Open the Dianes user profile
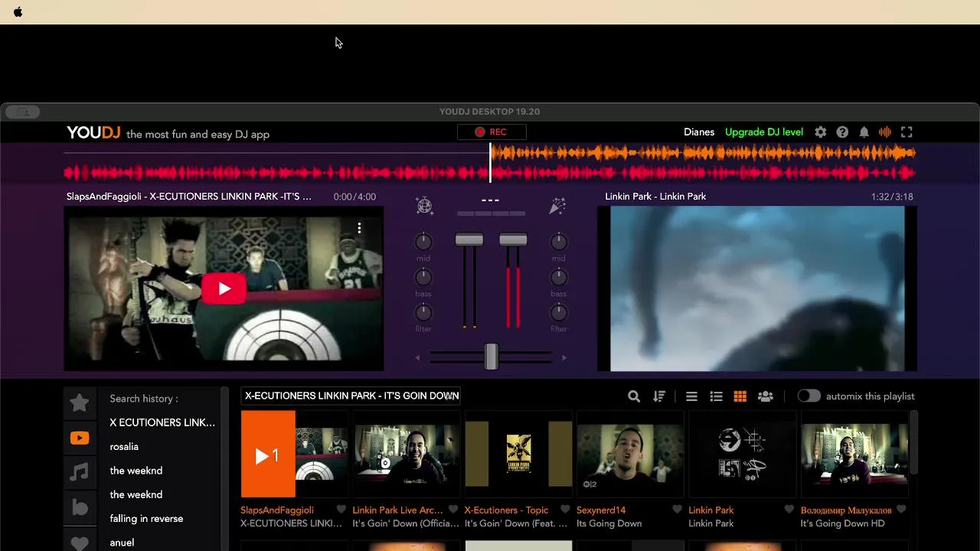Image resolution: width=980 pixels, height=551 pixels. [699, 132]
